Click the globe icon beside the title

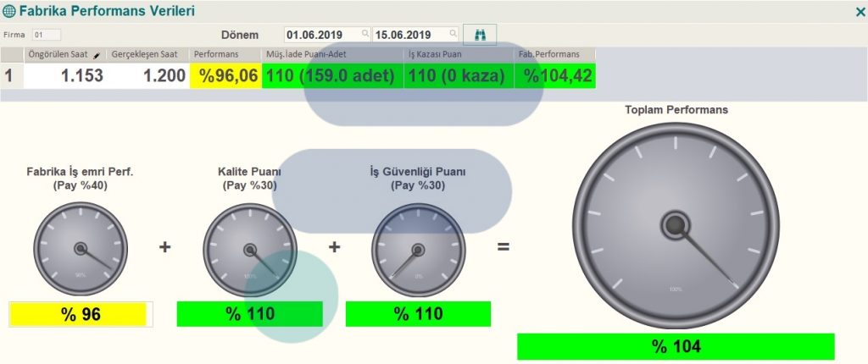click(9, 11)
